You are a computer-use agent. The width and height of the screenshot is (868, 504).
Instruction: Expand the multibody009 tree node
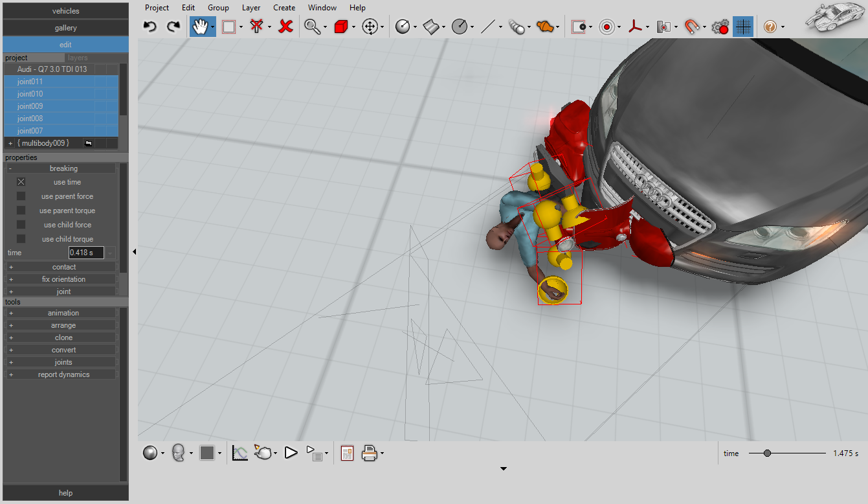(10, 143)
